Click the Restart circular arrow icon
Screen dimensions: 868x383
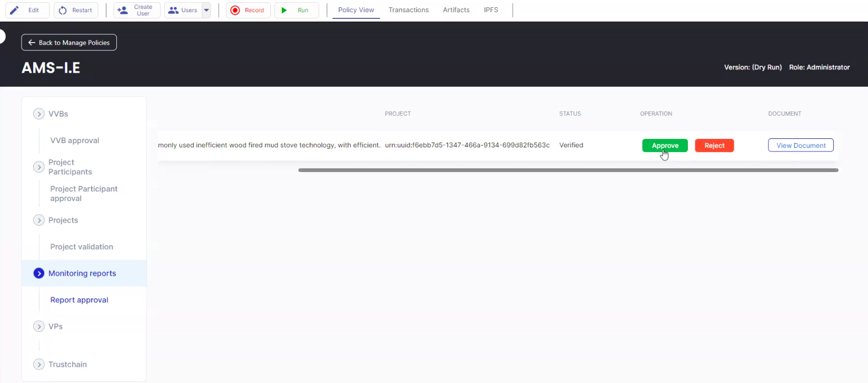coord(63,10)
